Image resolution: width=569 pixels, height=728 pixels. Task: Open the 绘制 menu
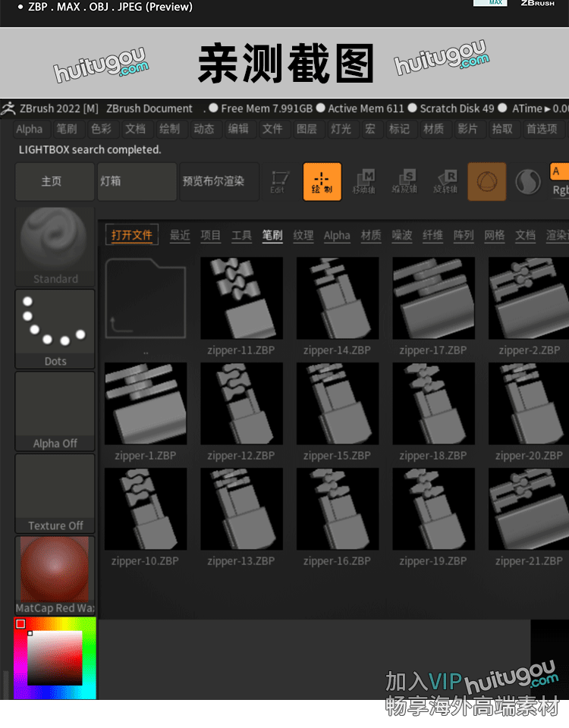click(169, 129)
